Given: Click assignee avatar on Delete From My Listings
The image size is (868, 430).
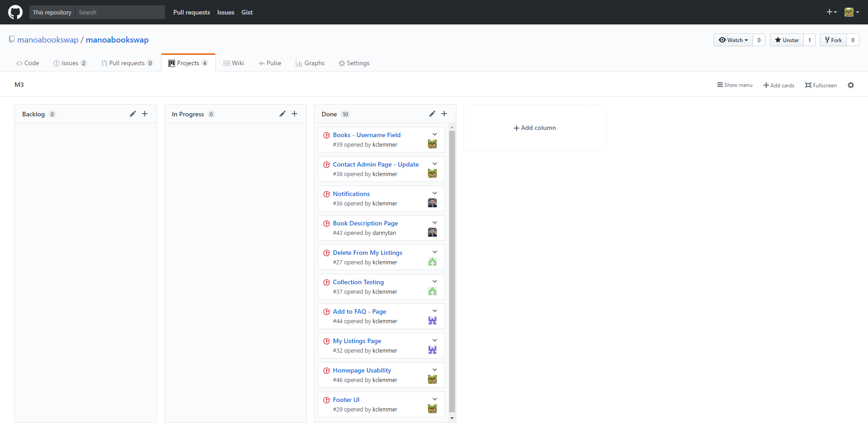Looking at the screenshot, I should click(x=432, y=262).
